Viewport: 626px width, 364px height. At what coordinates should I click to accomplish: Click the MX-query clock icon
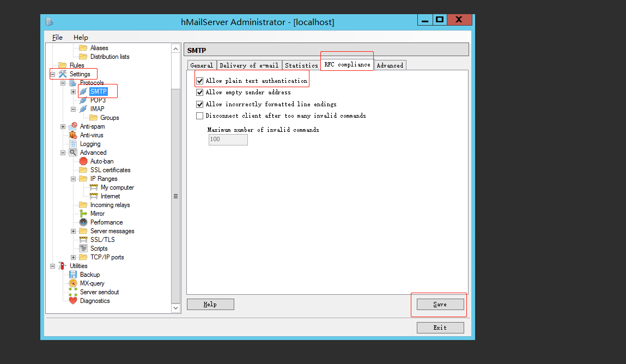tap(72, 283)
